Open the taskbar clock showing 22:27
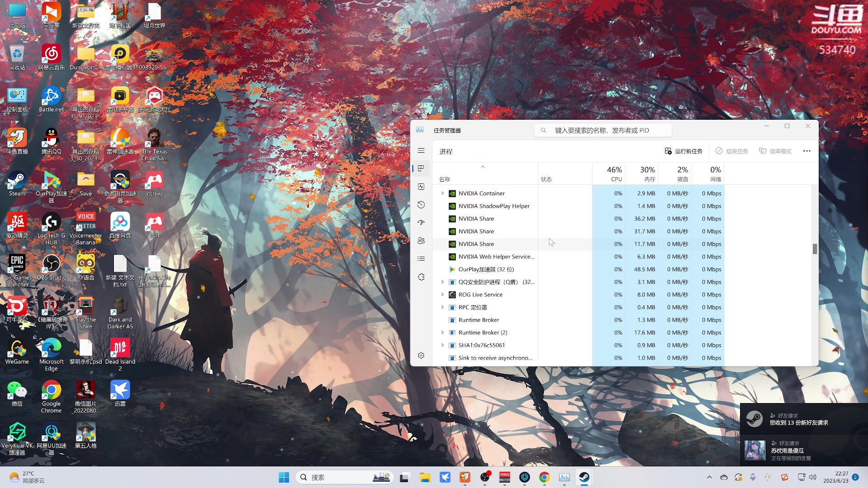 click(x=835, y=477)
